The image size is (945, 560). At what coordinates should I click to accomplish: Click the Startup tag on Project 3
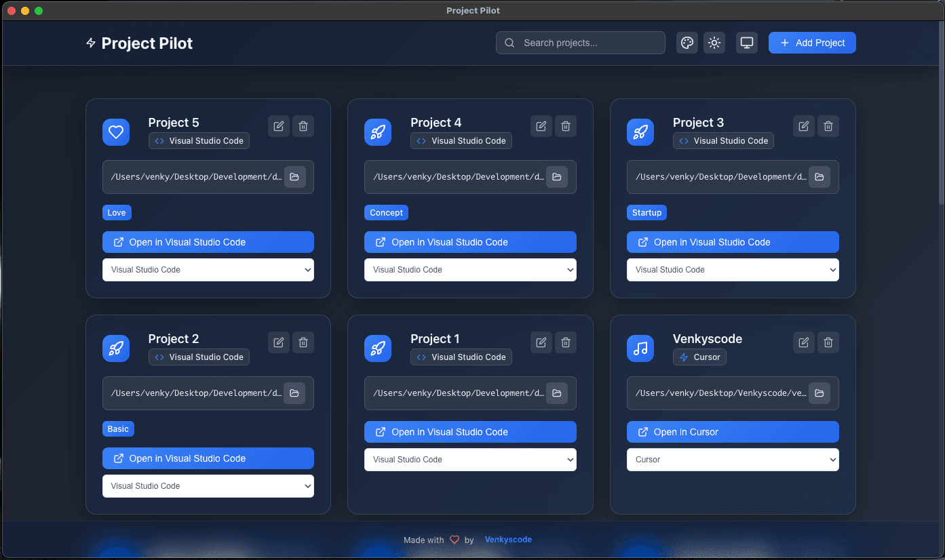(x=647, y=213)
